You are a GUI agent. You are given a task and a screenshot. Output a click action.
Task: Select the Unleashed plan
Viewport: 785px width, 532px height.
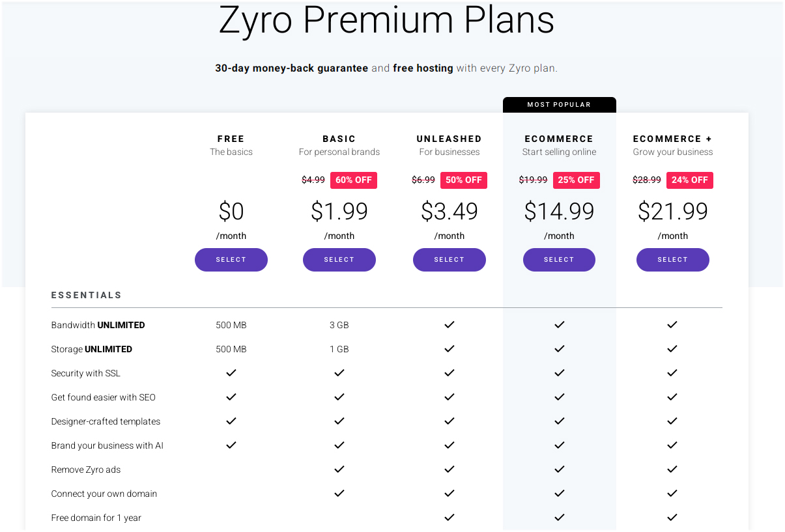[449, 259]
